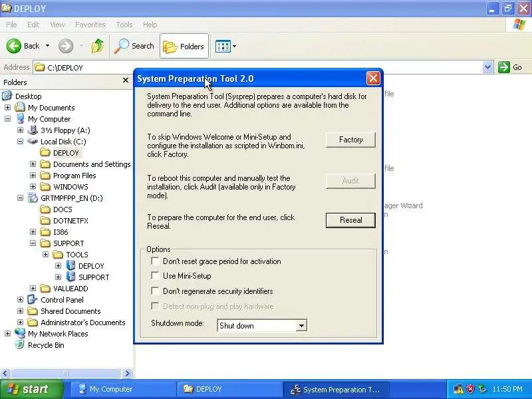Select GRTMPFPP_EN (D:) CD drive icon
The width and height of the screenshot is (532, 399).
click(33, 198)
